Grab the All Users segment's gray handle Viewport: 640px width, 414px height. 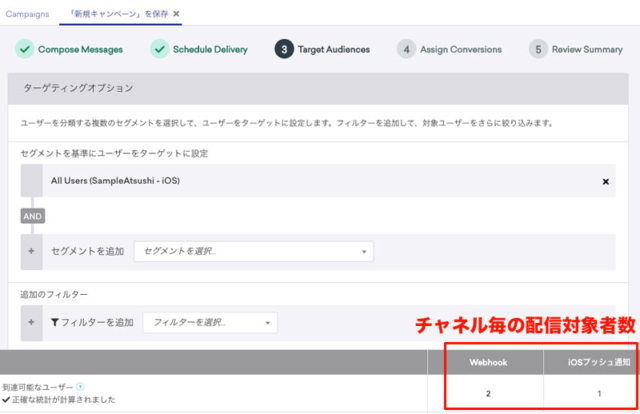[32, 182]
